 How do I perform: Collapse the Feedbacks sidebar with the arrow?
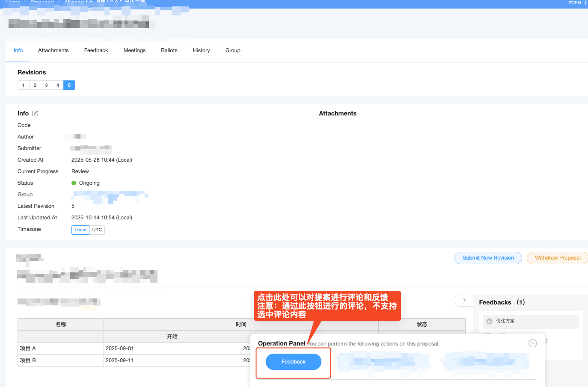[464, 301]
